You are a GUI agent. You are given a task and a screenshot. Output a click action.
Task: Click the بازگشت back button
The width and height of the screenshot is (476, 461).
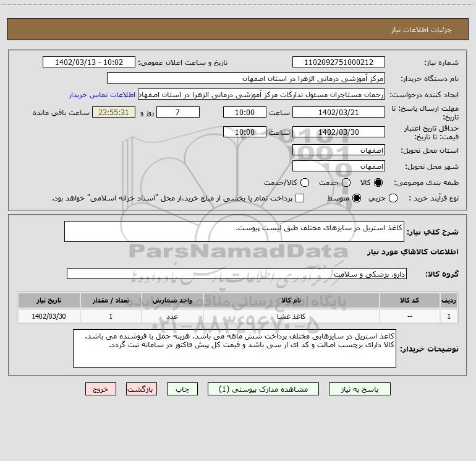(x=142, y=389)
